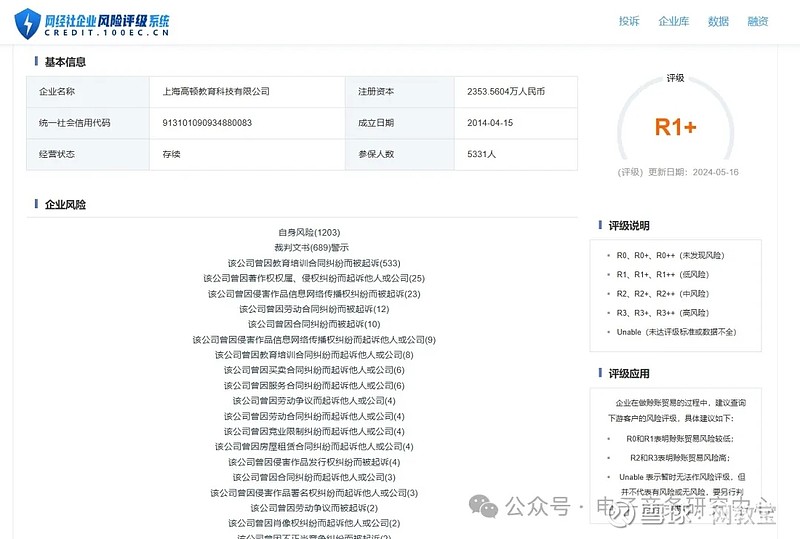This screenshot has width=800, height=539.
Task: Click 自身风险(1203) risk entry
Action: pyautogui.click(x=309, y=233)
